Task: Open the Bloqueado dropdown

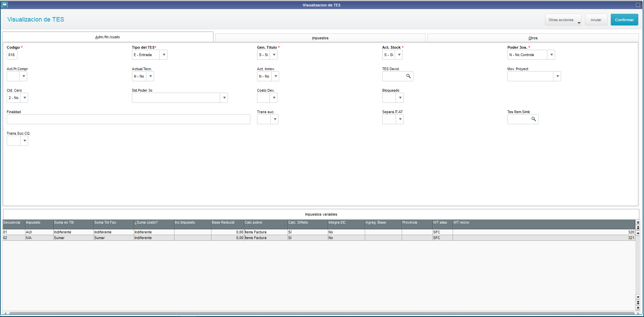Action: coord(400,98)
